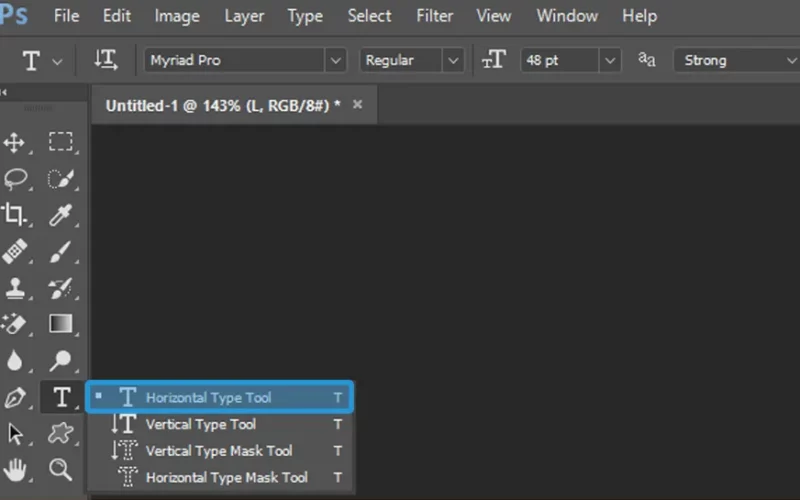800x500 pixels.
Task: Select the Rectangular Marquee tool
Action: tap(61, 142)
